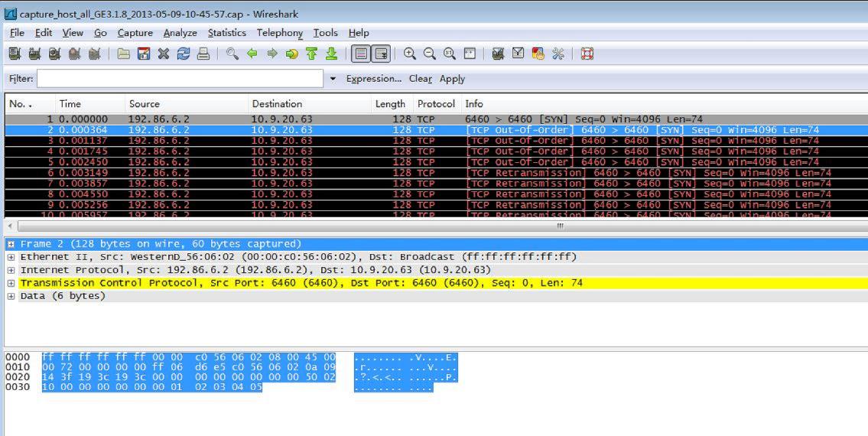Open a capture file via folder icon
868x436 pixels.
coord(124,54)
